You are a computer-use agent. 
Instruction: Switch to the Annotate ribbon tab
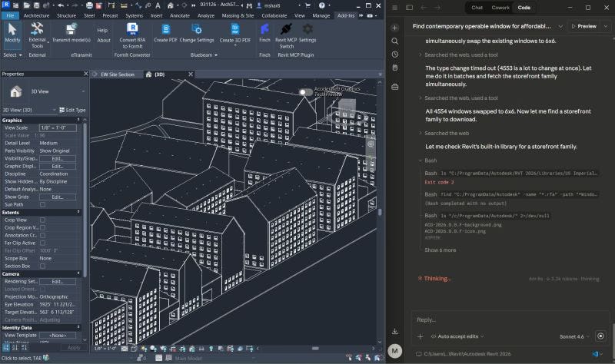click(x=180, y=15)
